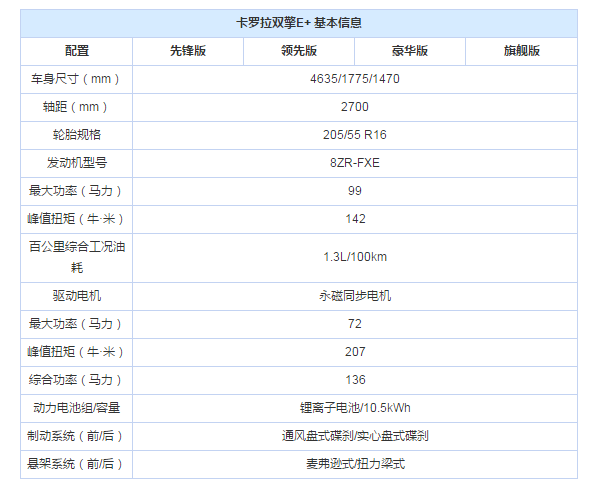Click the suspension value 麦弗逊式/扭力梁式

[x=355, y=464]
